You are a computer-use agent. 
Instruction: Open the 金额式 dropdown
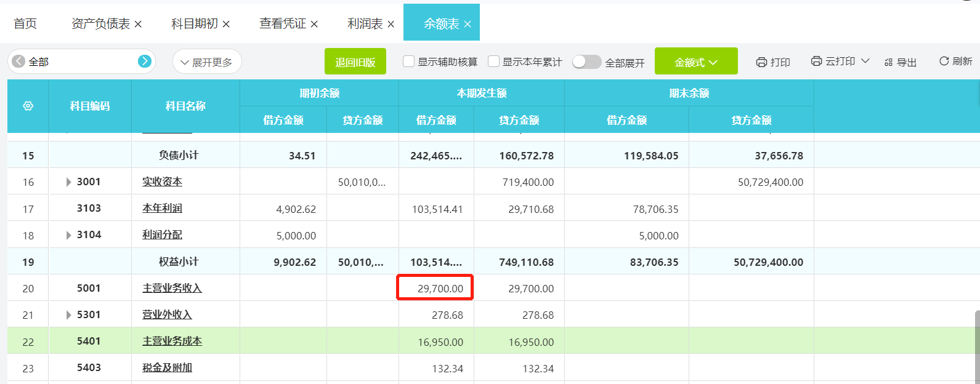695,62
